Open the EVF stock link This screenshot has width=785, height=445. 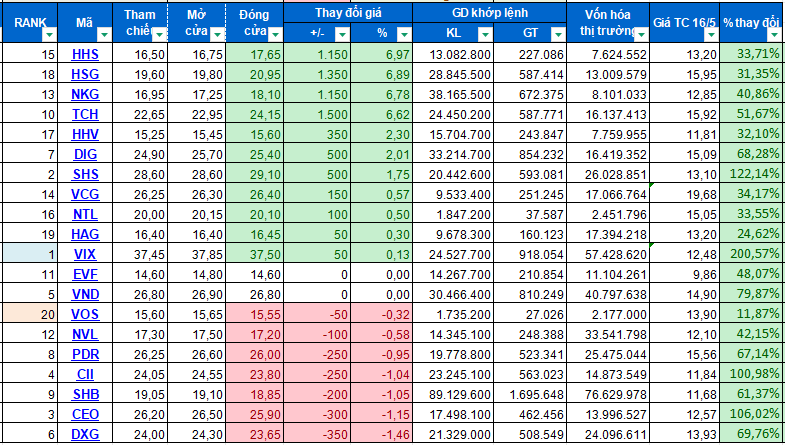[85, 274]
